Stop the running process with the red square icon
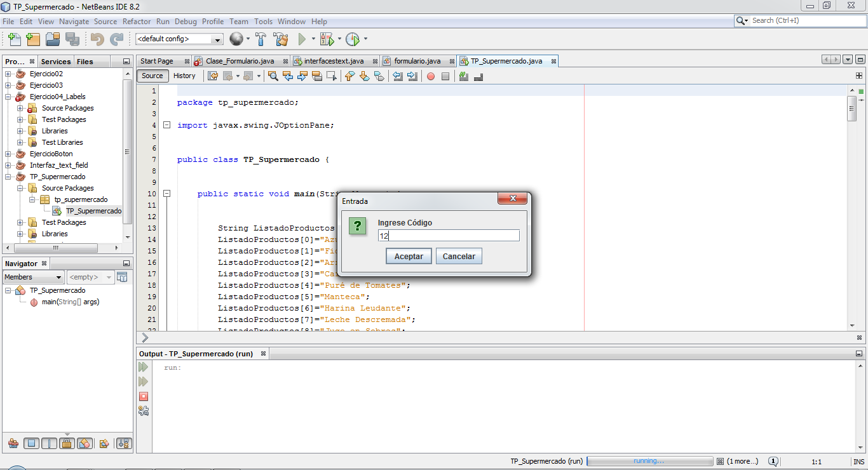Viewport: 868px width, 470px height. (144, 396)
